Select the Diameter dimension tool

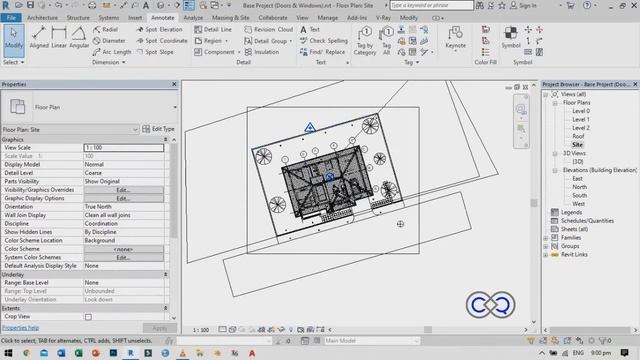tap(109, 41)
